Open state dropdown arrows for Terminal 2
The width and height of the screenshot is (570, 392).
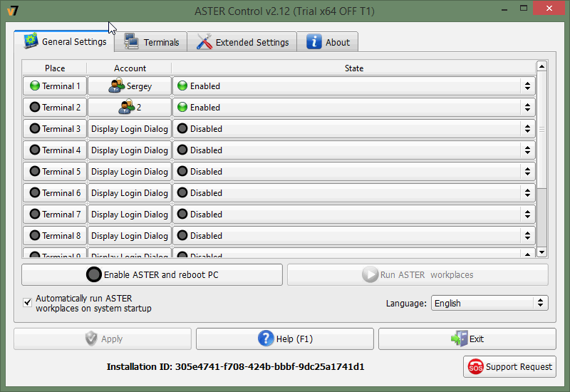click(x=527, y=108)
